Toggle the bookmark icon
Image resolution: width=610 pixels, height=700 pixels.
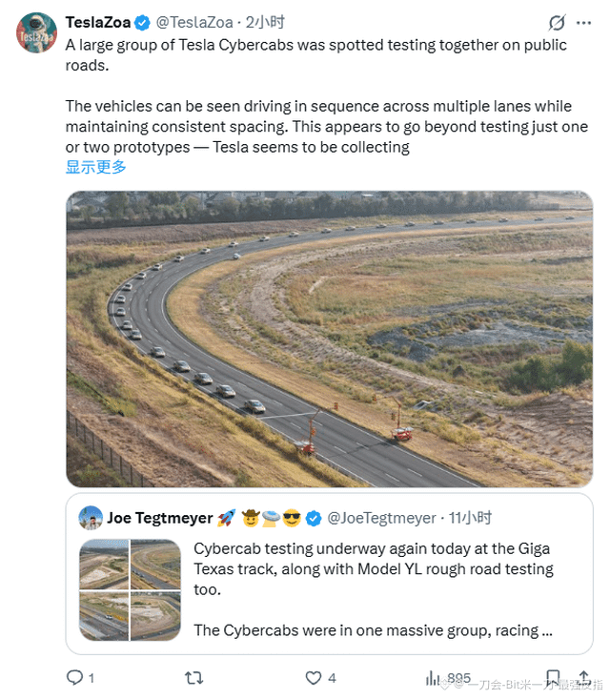coord(553,677)
